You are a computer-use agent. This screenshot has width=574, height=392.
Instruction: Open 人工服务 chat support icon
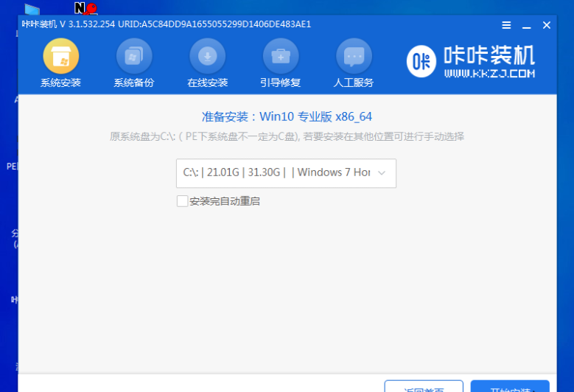354,56
